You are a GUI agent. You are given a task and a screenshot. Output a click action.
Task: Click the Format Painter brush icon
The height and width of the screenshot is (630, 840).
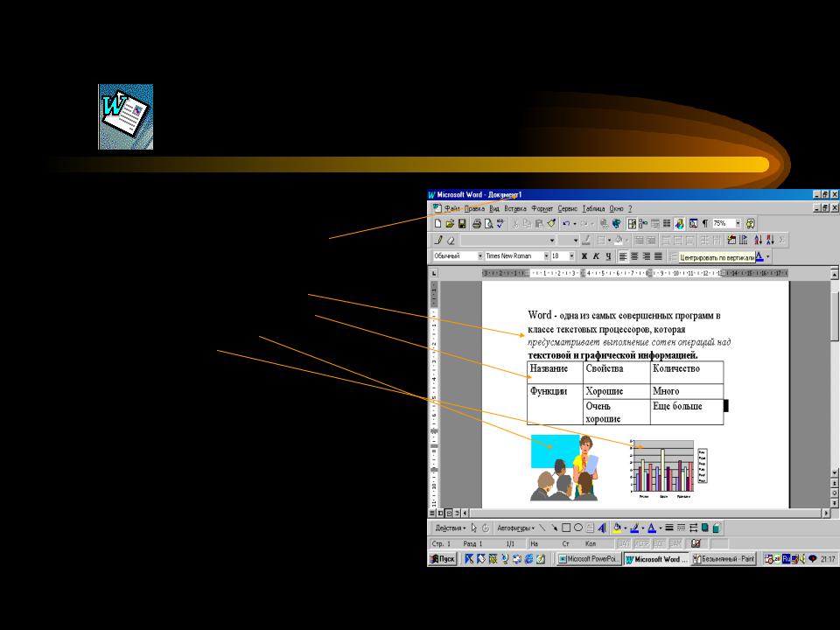550,223
